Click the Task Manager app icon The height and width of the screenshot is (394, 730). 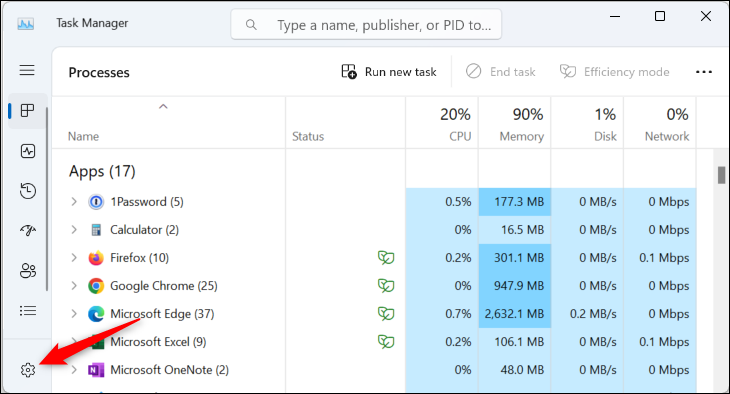pyautogui.click(x=26, y=23)
